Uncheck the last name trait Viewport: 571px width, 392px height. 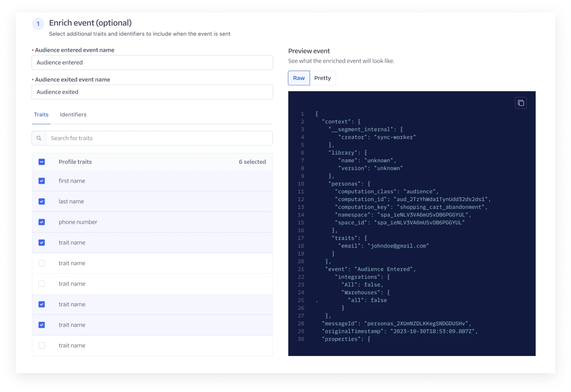[x=42, y=201]
